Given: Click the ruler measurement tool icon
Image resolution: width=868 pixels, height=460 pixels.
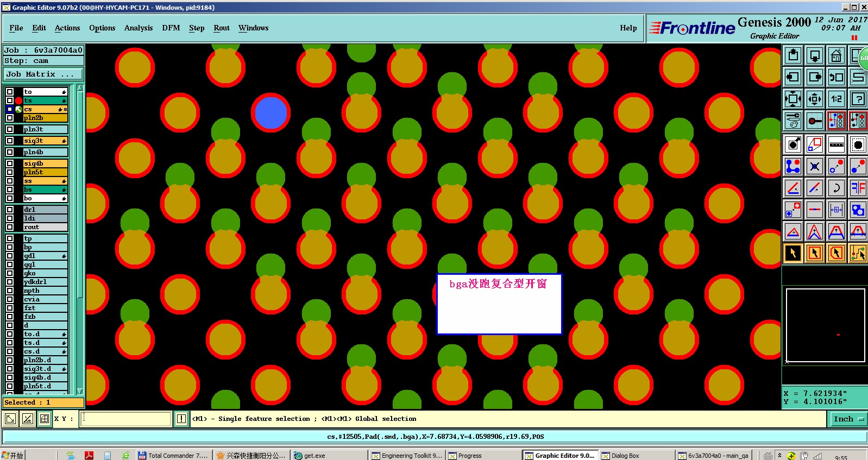Looking at the screenshot, I should 836,144.
